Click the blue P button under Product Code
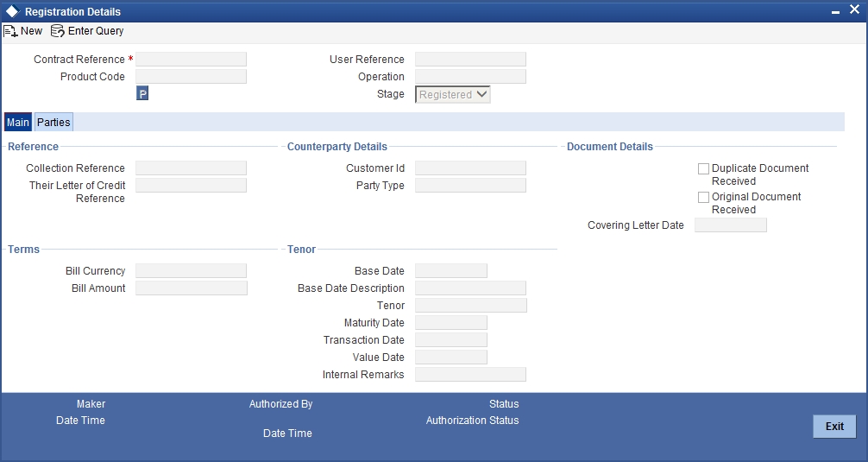This screenshot has width=868, height=462. (x=142, y=93)
